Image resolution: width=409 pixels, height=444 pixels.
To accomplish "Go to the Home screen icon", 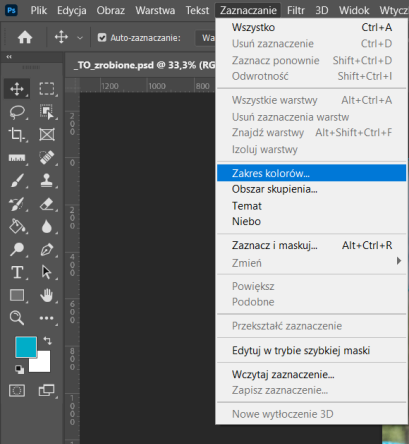I will [25, 37].
